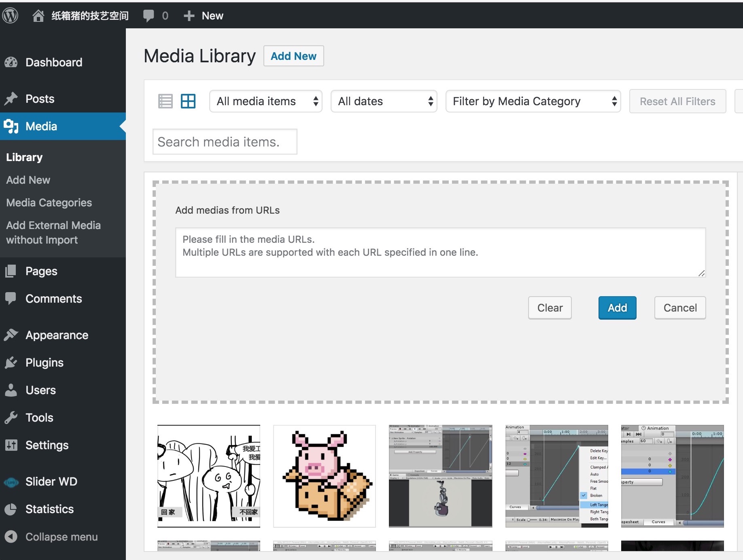Image resolution: width=743 pixels, height=560 pixels.
Task: Select the pixel pig in box thumbnail
Action: pyautogui.click(x=325, y=476)
